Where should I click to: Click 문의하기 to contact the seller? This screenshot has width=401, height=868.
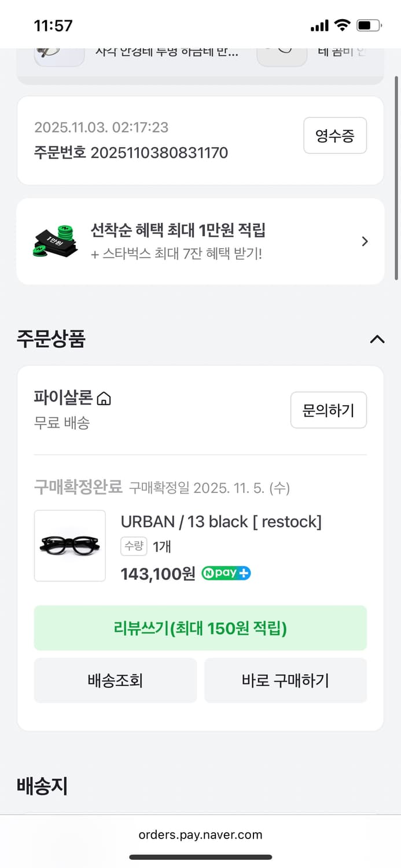tap(329, 410)
